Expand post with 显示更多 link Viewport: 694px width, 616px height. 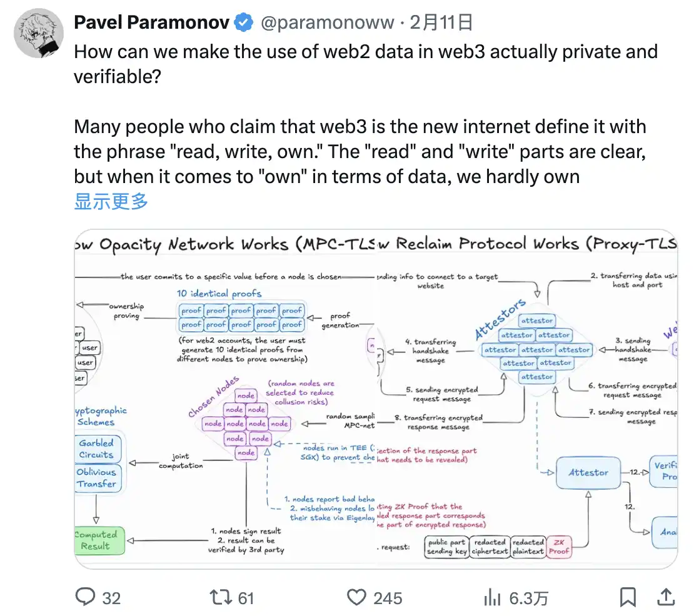[x=111, y=201]
